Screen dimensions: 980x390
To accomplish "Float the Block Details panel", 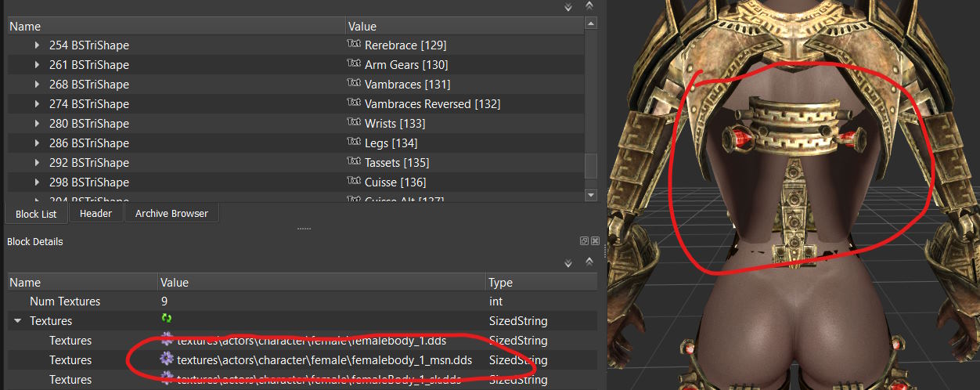I will pyautogui.click(x=584, y=241).
